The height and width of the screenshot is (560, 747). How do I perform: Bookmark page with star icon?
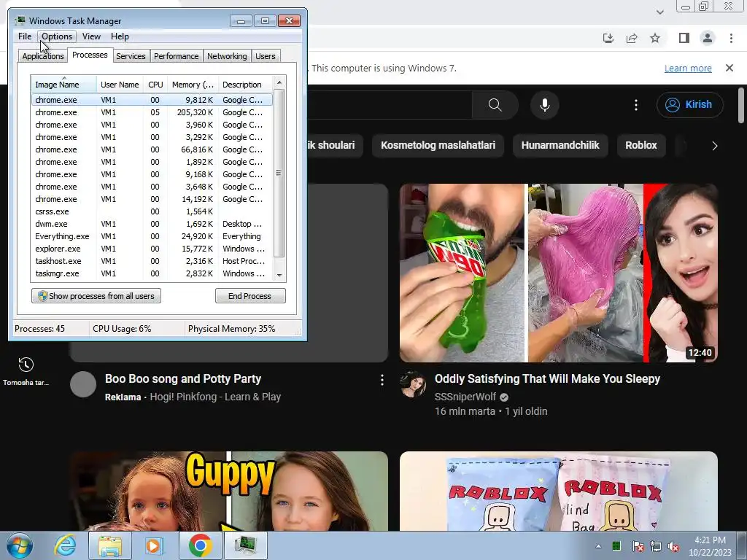[x=655, y=38]
